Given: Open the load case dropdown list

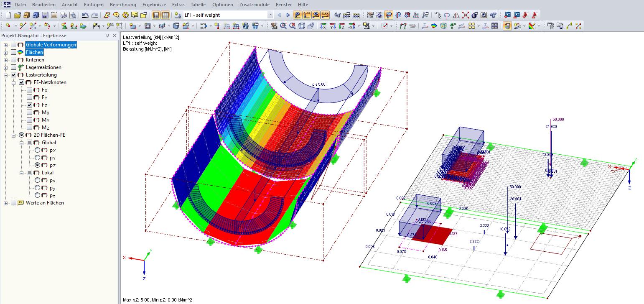Looking at the screenshot, I should (x=271, y=15).
